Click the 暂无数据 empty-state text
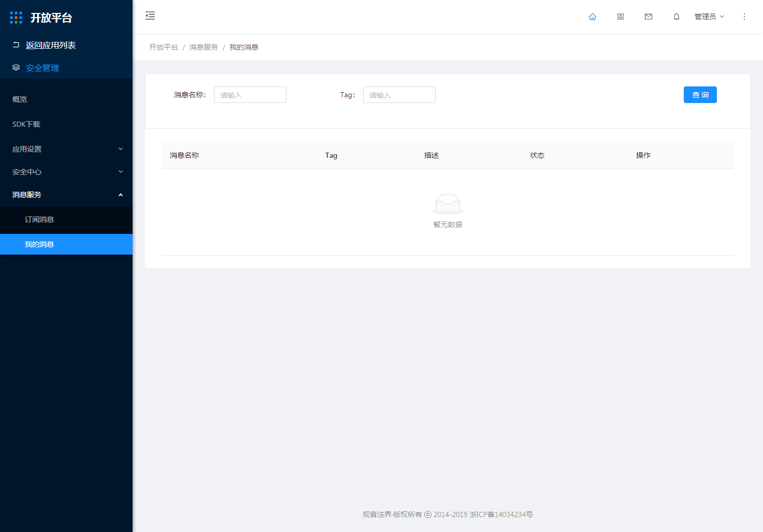The width and height of the screenshot is (763, 532). 448,225
